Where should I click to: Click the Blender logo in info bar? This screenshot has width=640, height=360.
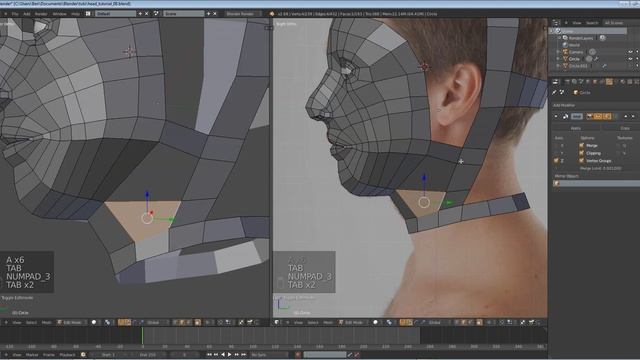coord(272,14)
